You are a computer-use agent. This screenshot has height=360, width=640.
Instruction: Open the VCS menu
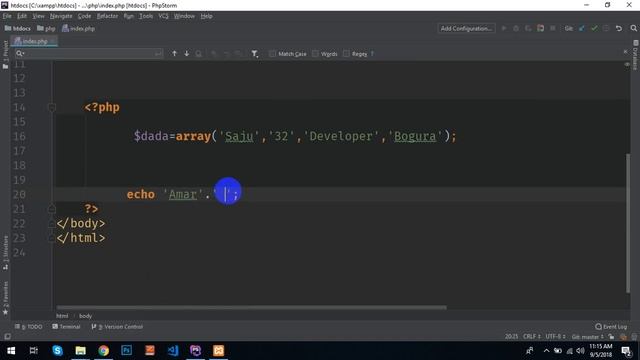[x=163, y=16]
